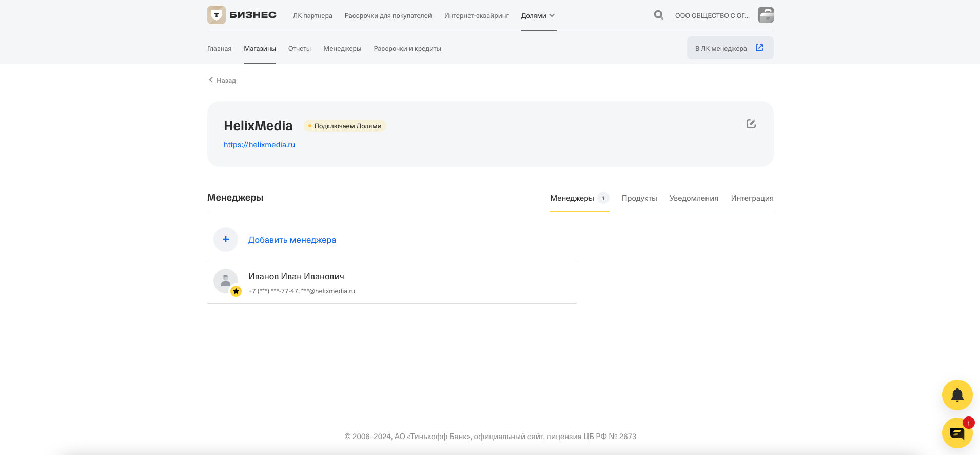980x455 pixels.
Task: Click Иванов Иван Иванович avatar icon
Action: tap(226, 281)
